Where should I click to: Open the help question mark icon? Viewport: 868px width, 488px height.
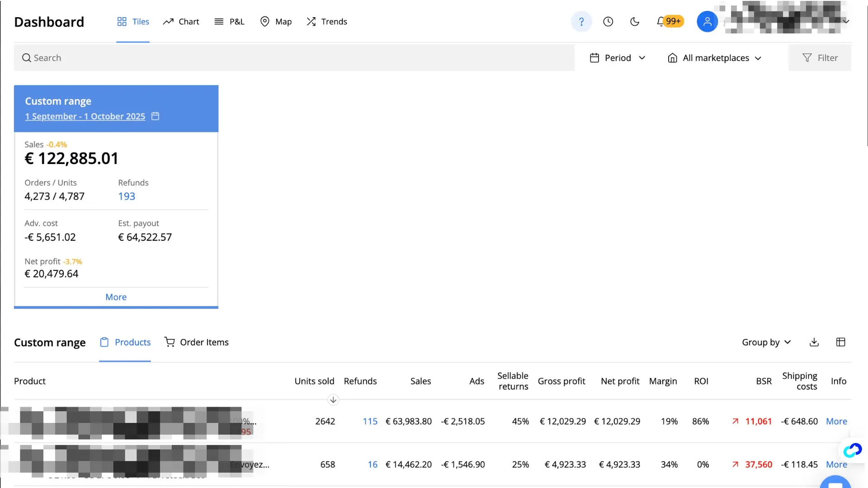pos(581,21)
